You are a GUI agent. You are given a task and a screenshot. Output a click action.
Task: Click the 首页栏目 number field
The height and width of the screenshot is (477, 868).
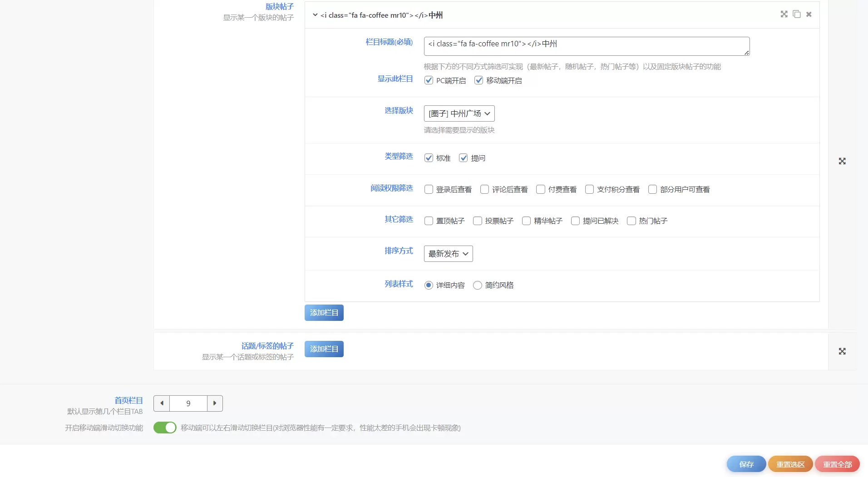[x=188, y=403]
